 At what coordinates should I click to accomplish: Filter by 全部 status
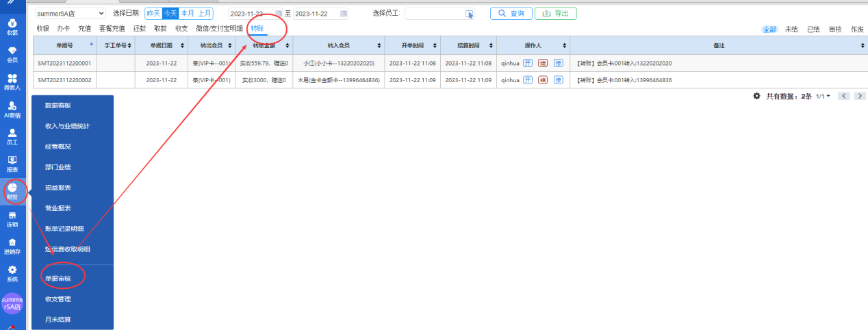(770, 29)
